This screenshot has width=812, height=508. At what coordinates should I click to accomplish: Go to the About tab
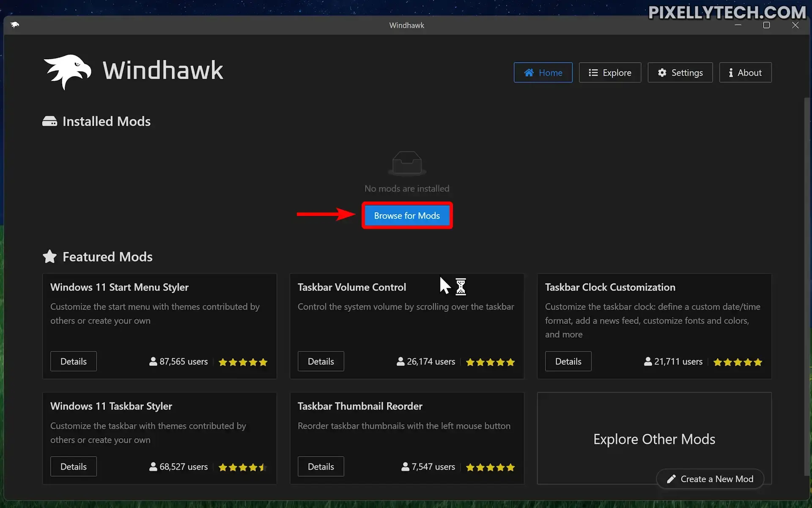click(745, 72)
